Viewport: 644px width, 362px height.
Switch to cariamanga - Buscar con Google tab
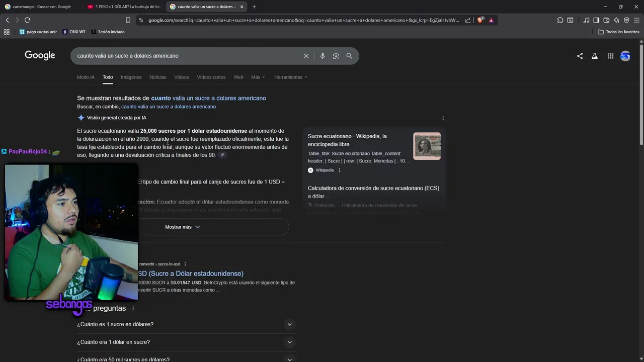(41, 7)
